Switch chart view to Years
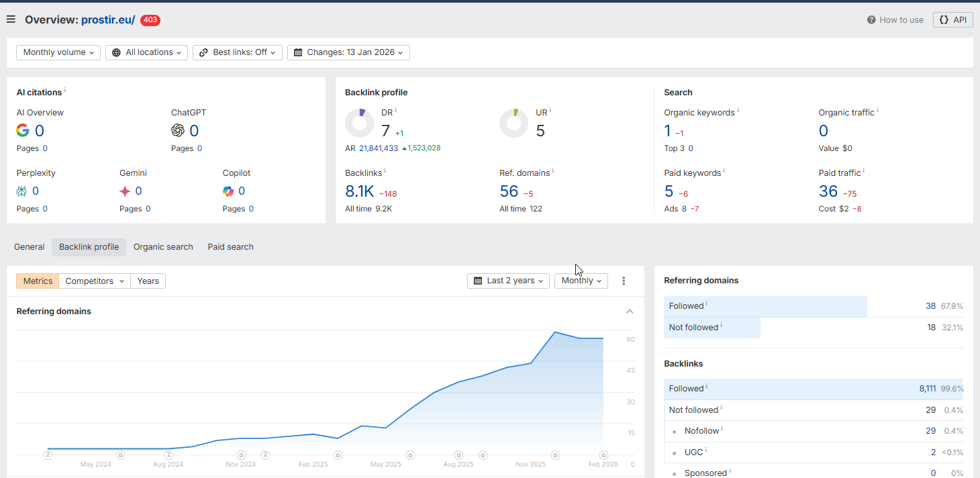Screen dimensions: 980x478 148,281
